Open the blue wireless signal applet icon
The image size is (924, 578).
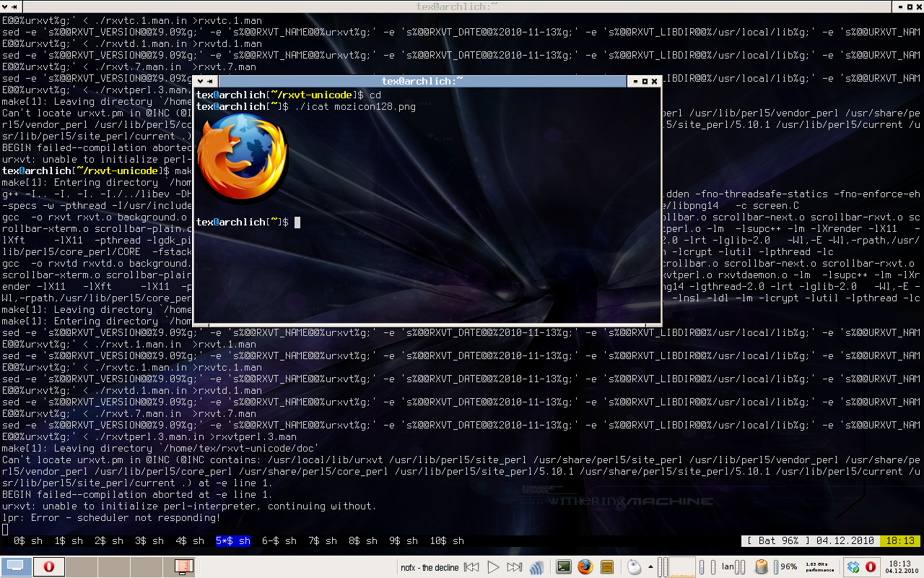tap(537, 568)
